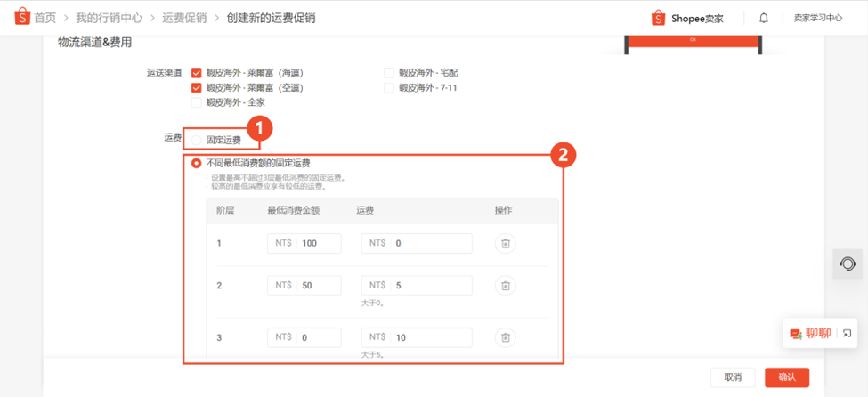Click the 物流渠道&费用 section heading

95,43
